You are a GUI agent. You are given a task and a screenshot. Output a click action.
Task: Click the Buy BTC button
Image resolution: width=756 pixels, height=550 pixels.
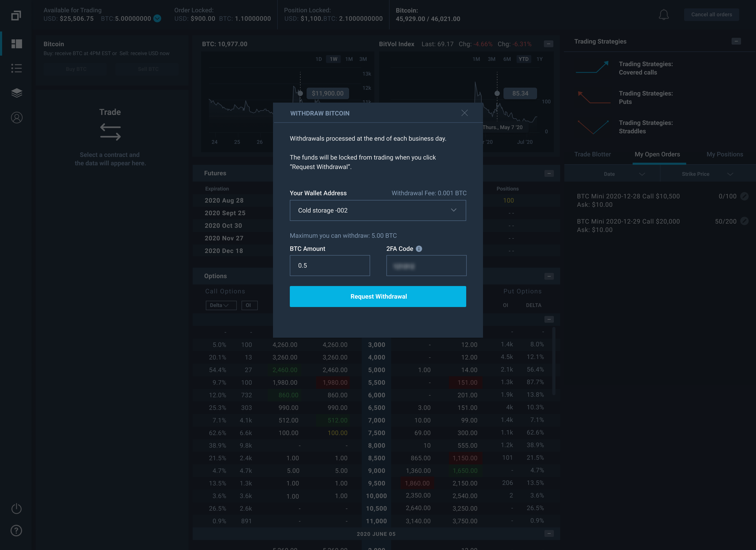(76, 69)
